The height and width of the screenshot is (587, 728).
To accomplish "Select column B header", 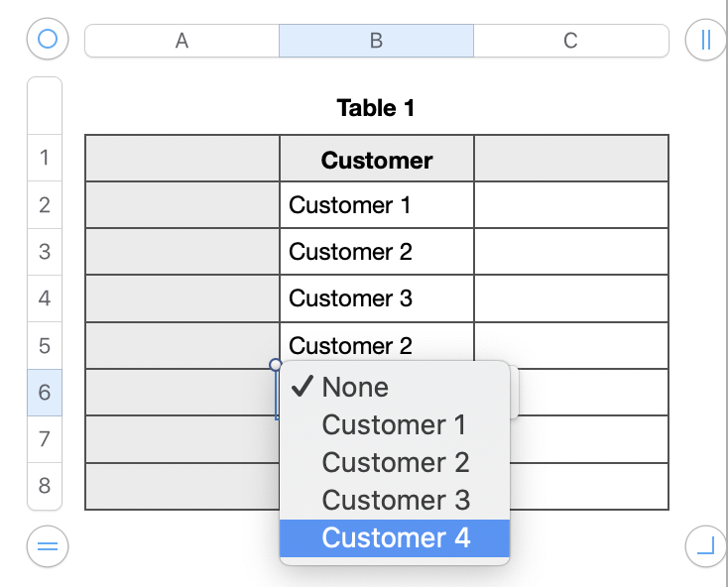I will pos(376,41).
